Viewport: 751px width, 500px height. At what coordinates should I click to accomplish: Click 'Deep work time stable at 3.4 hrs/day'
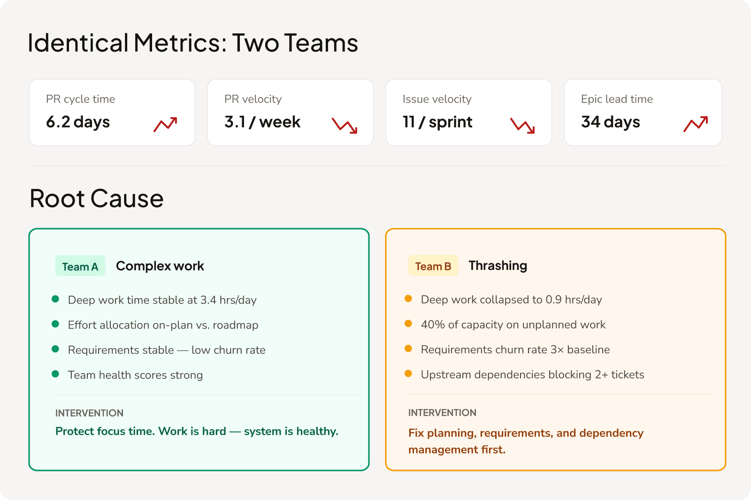pos(162,300)
